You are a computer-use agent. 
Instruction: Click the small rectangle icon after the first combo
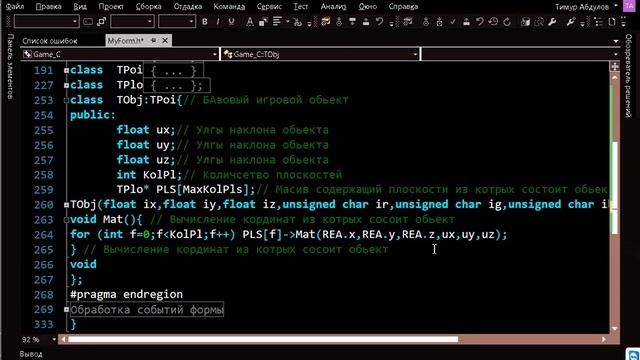tap(88, 22)
